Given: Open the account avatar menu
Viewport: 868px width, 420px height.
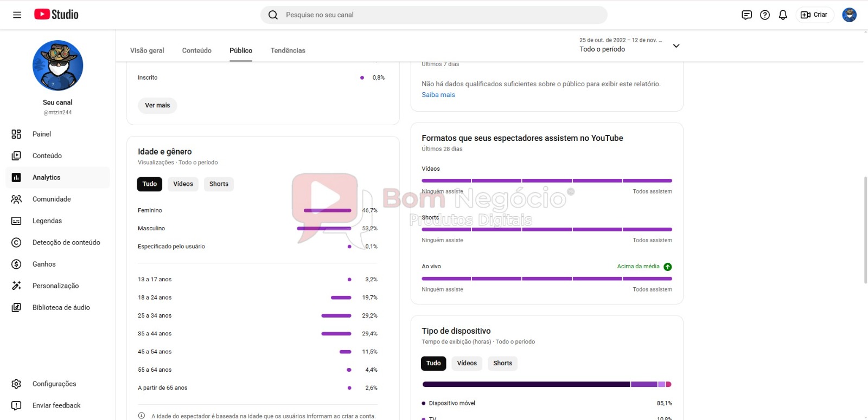Looking at the screenshot, I should [x=849, y=15].
